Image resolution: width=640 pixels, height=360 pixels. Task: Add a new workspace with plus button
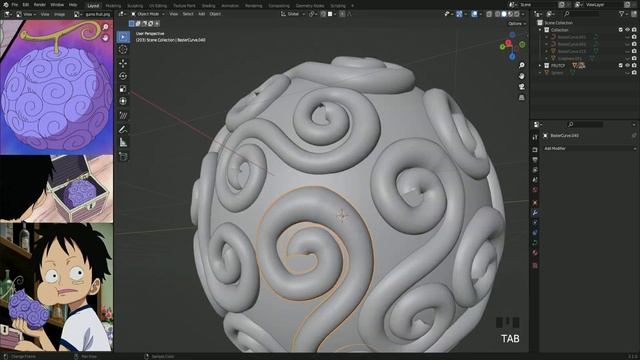click(x=353, y=6)
